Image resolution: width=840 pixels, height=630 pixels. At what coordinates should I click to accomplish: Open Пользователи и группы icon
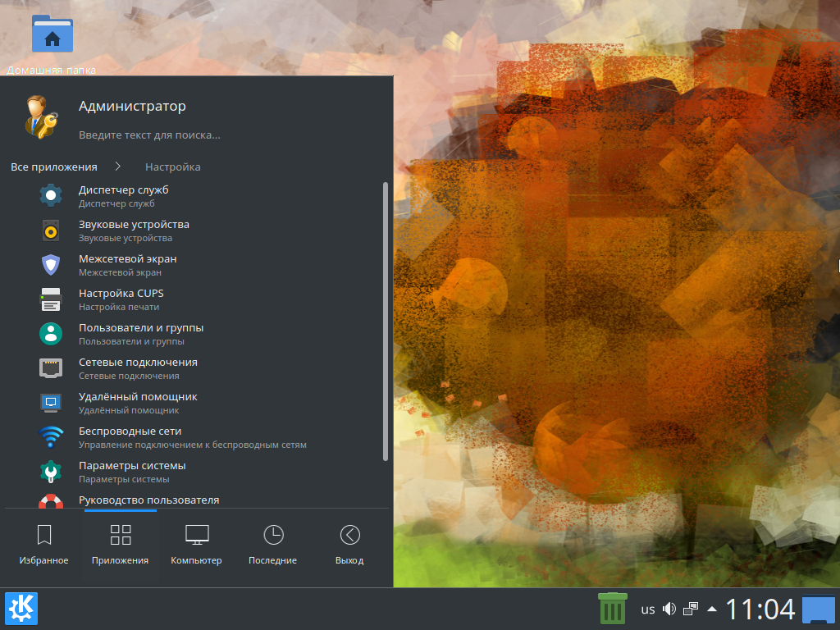click(x=51, y=334)
